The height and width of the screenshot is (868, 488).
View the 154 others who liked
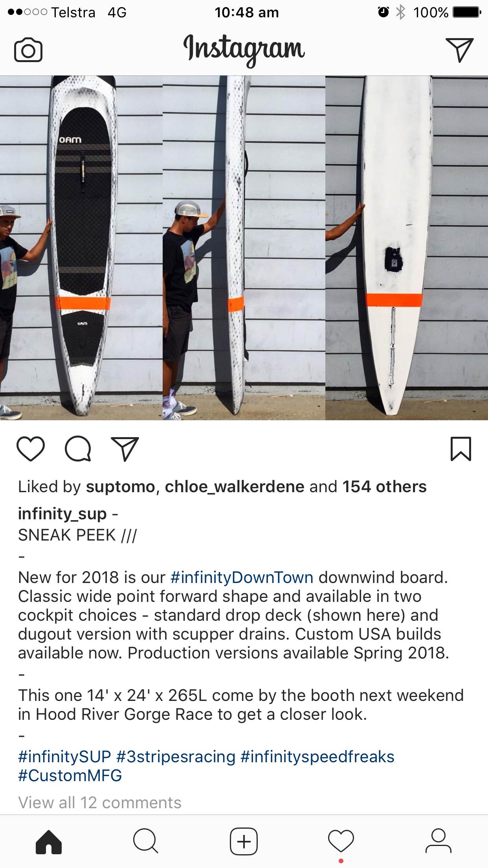(x=384, y=487)
